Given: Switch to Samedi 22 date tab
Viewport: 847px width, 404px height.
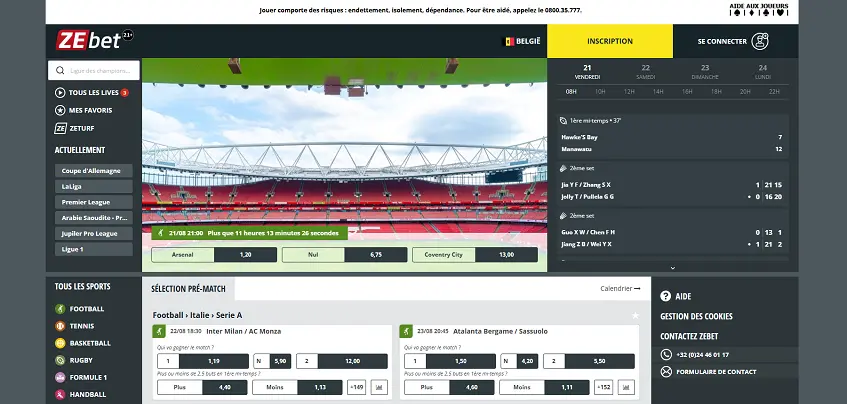Looking at the screenshot, I should point(646,72).
